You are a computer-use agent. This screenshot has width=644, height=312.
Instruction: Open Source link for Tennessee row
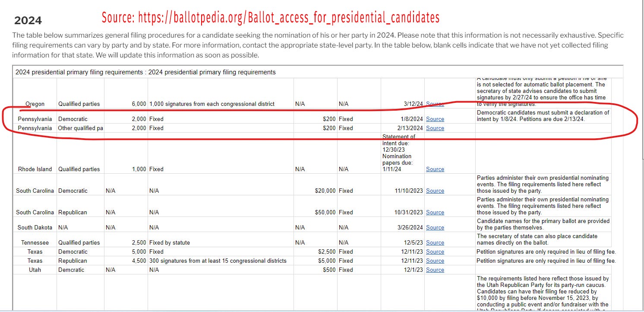435,242
